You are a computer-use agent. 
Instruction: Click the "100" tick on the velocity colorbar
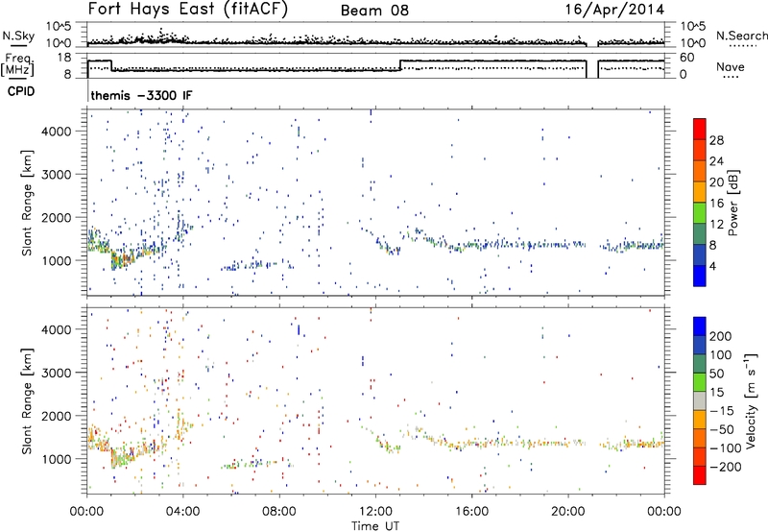click(721, 354)
